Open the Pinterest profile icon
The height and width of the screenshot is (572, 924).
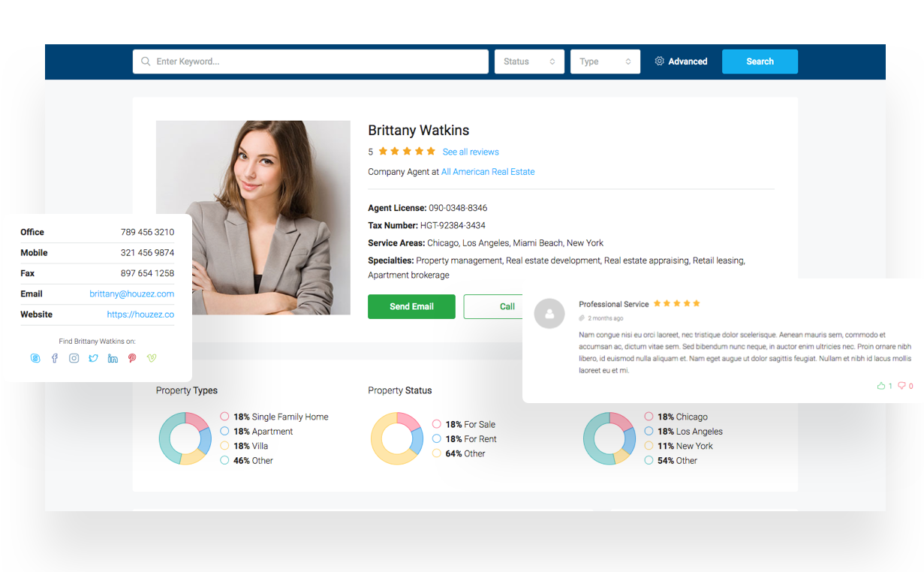132,358
